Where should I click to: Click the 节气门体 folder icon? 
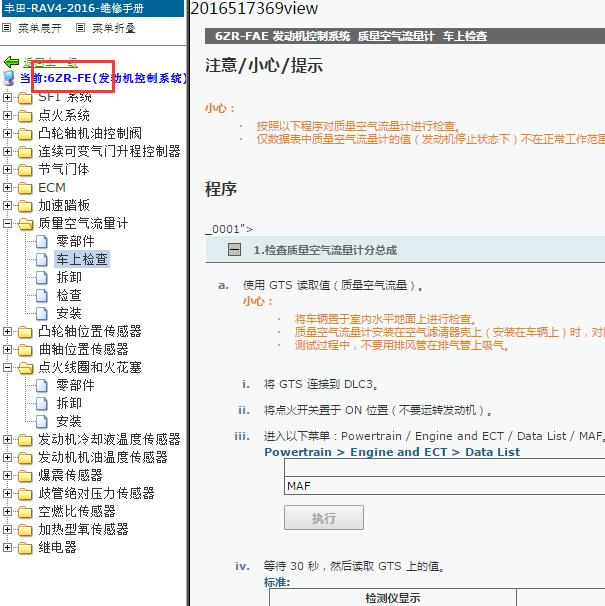25,170
